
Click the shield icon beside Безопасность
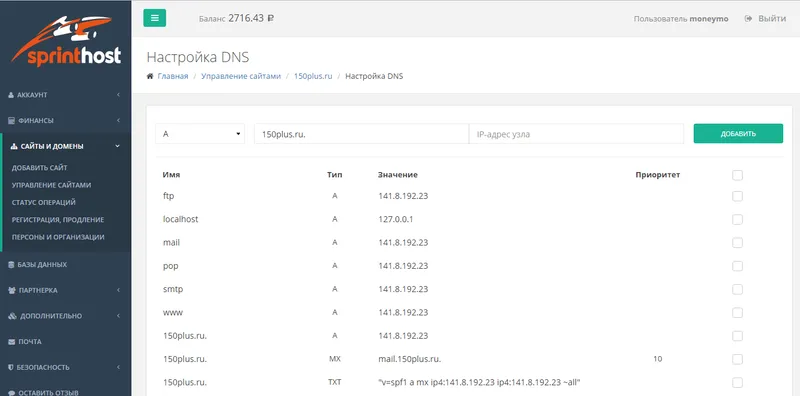pos(11,367)
